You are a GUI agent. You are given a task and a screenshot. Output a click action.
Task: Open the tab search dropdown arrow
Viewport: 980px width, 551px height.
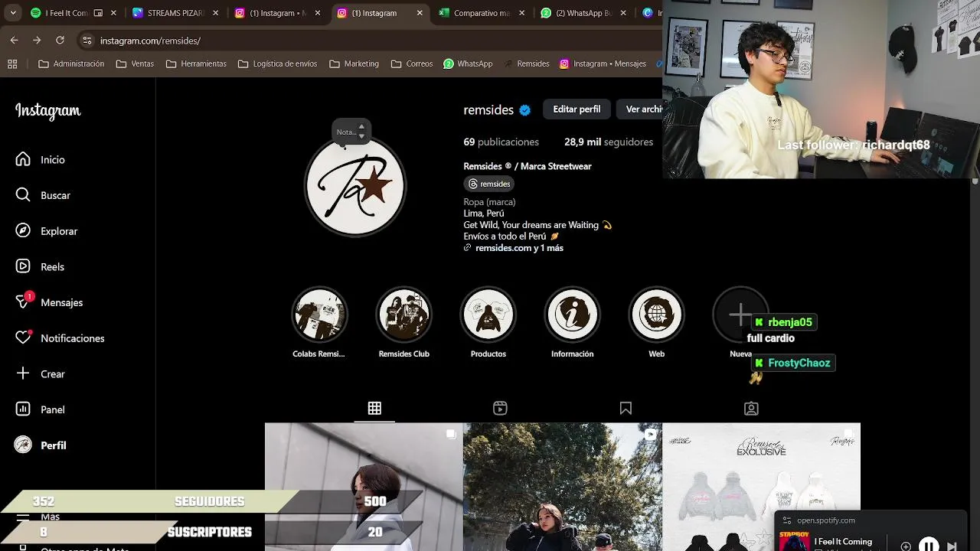point(13,13)
